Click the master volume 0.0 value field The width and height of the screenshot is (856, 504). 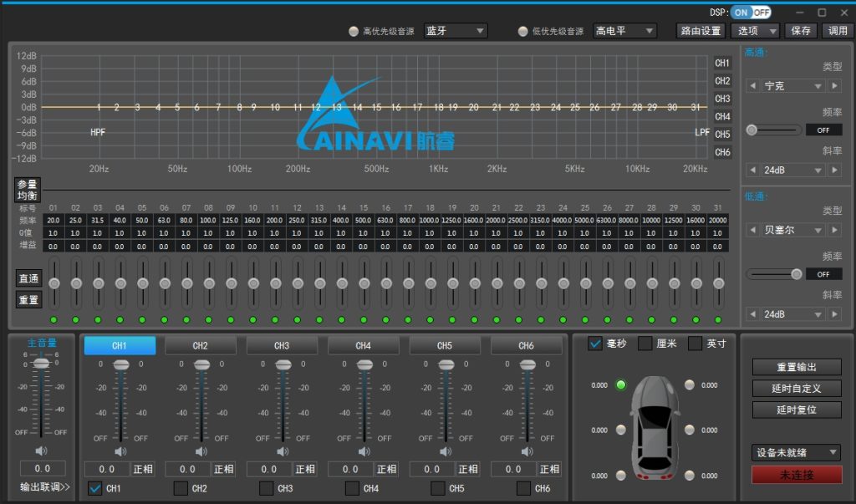pos(43,469)
